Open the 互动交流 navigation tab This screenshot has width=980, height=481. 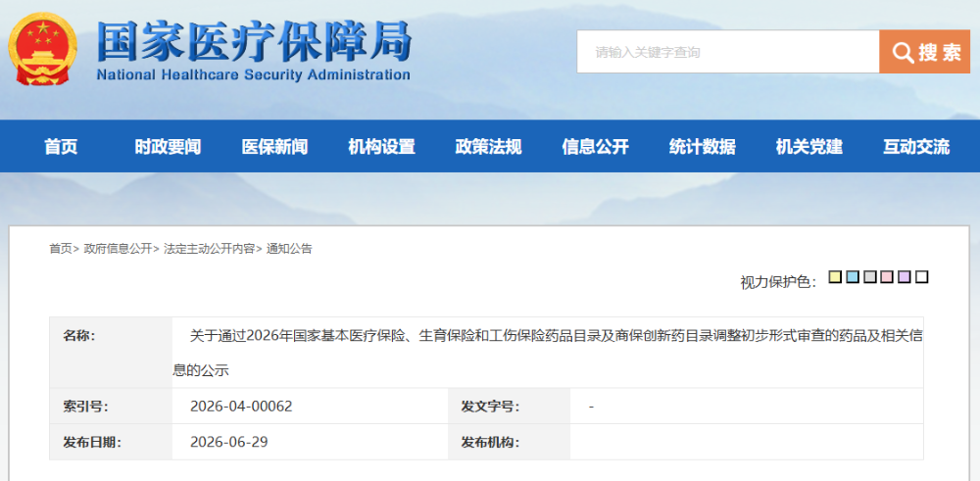(915, 147)
